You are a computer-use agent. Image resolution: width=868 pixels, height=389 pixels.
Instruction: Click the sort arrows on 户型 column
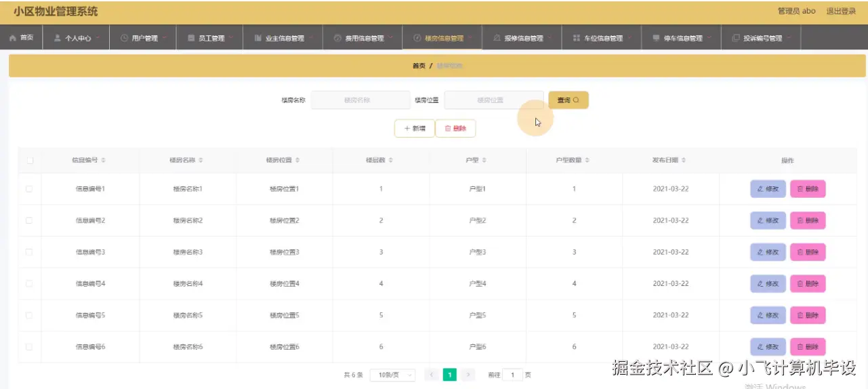click(484, 161)
